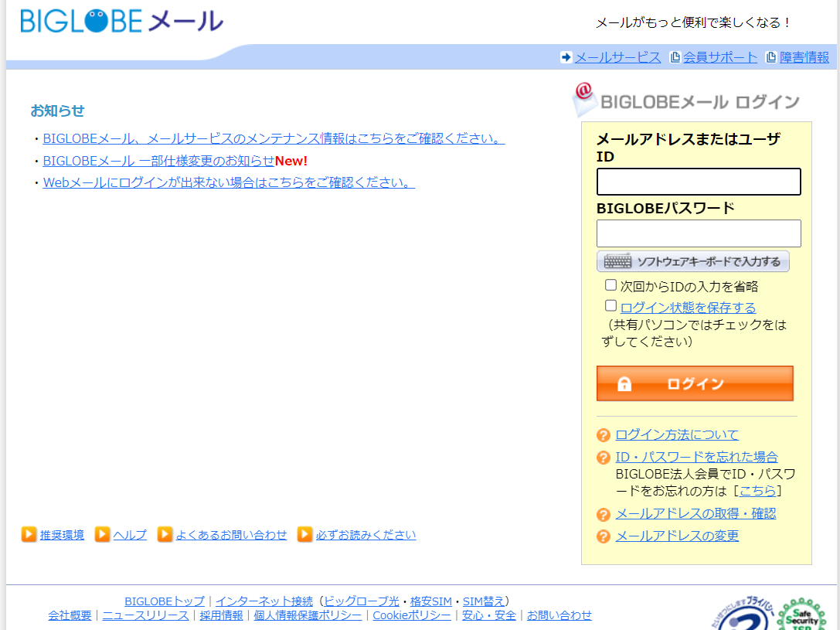The width and height of the screenshot is (840, 630).
Task: Open the BIGLOBEトップ footer link
Action: click(x=165, y=601)
